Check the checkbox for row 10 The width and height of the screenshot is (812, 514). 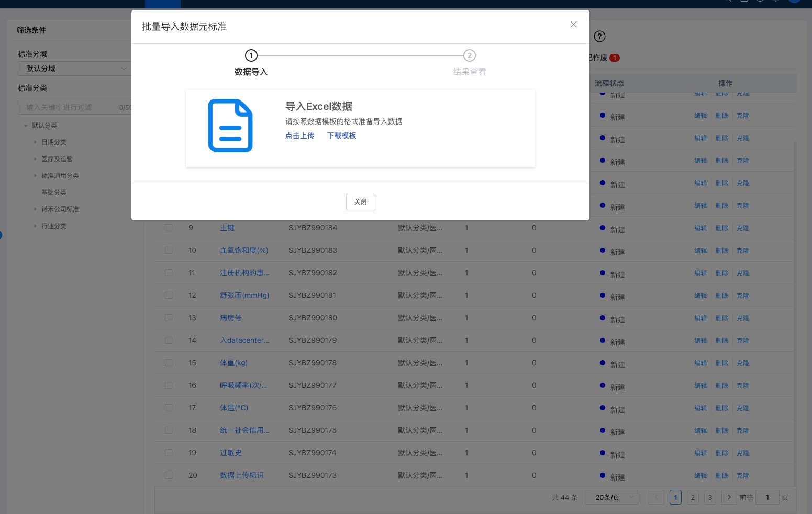pyautogui.click(x=169, y=250)
